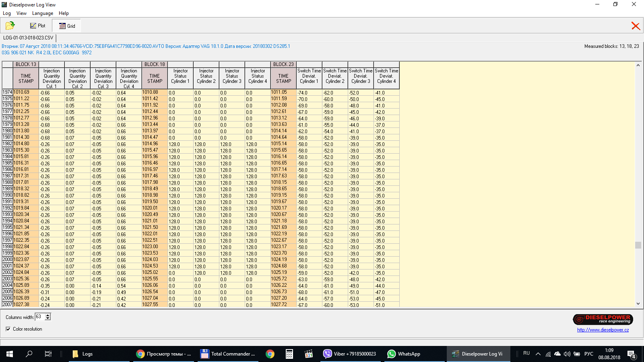
Task: Switch to Plot view
Action: [38, 26]
